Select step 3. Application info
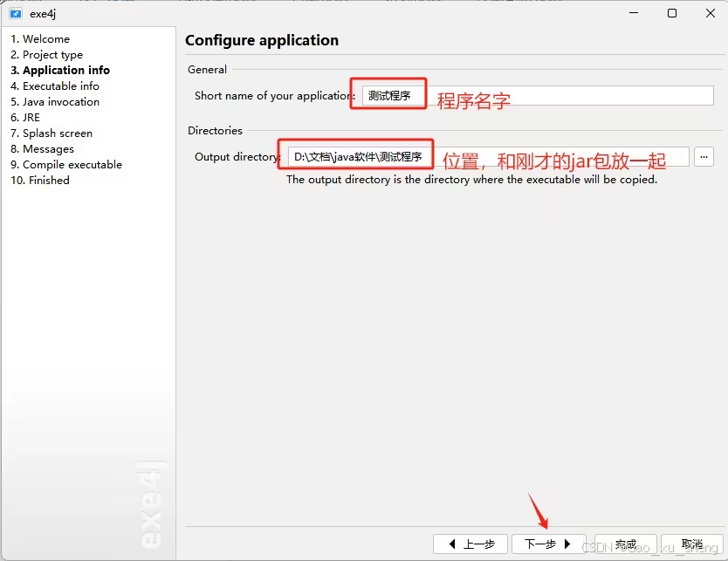Screen dimensions: 728x561 pyautogui.click(x=60, y=71)
